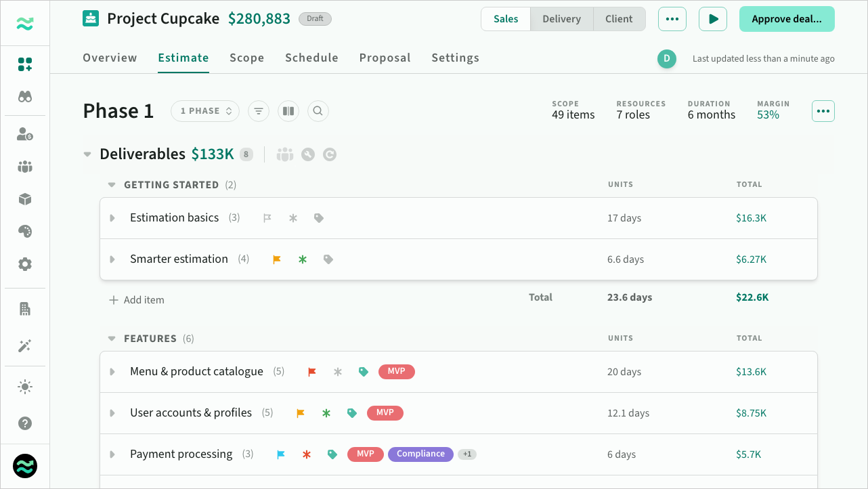Click Add item under Getting Started
The height and width of the screenshot is (489, 868).
[137, 300]
